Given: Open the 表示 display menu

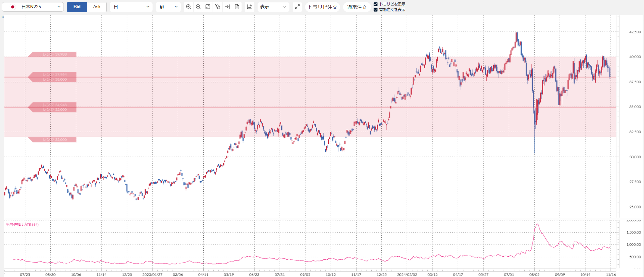Looking at the screenshot, I should [x=273, y=7].
